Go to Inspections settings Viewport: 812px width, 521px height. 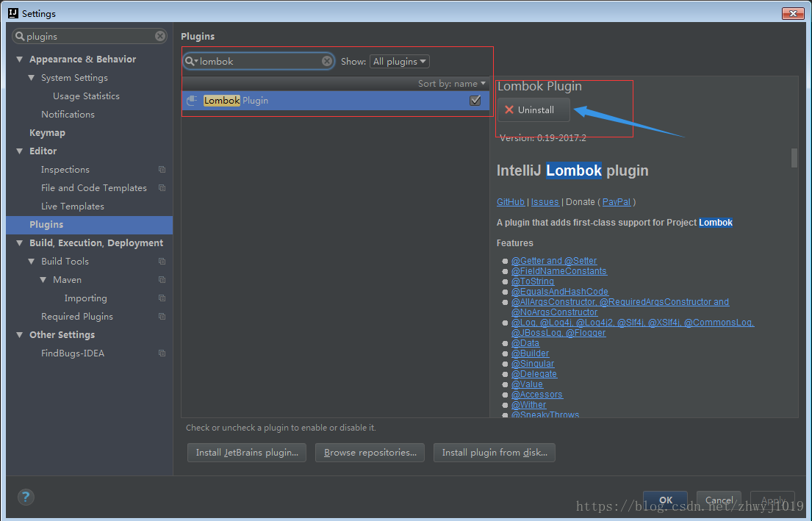[65, 169]
